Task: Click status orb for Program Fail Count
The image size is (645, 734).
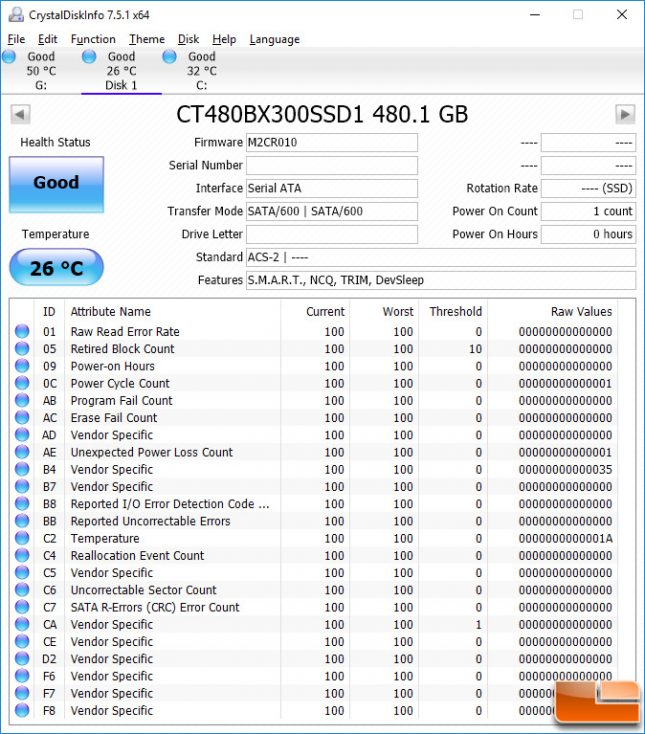Action: [22, 400]
